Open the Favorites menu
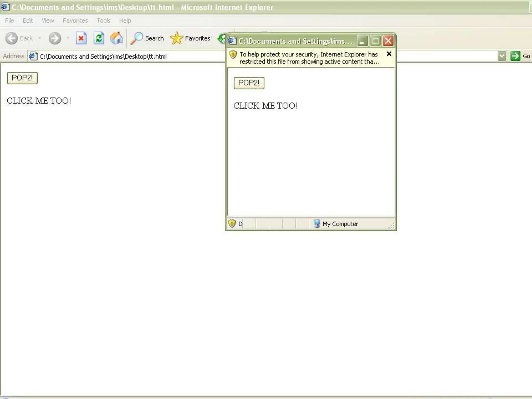This screenshot has height=399, width=532. (75, 21)
